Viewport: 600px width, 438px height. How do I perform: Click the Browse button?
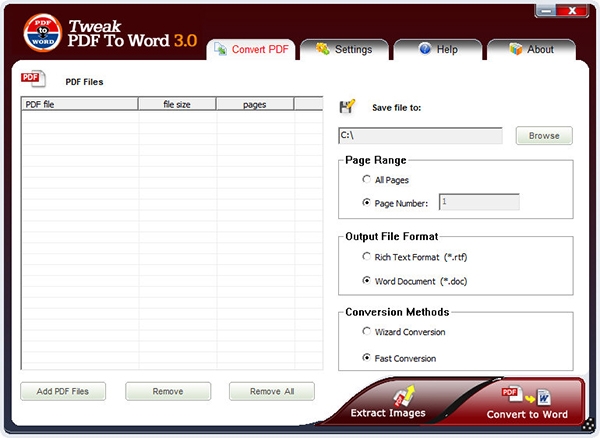[544, 135]
